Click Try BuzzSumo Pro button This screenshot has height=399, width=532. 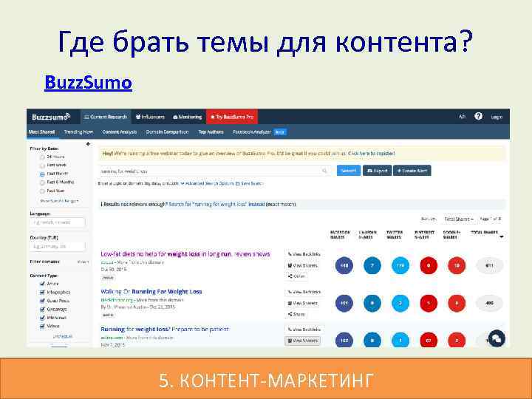232,117
